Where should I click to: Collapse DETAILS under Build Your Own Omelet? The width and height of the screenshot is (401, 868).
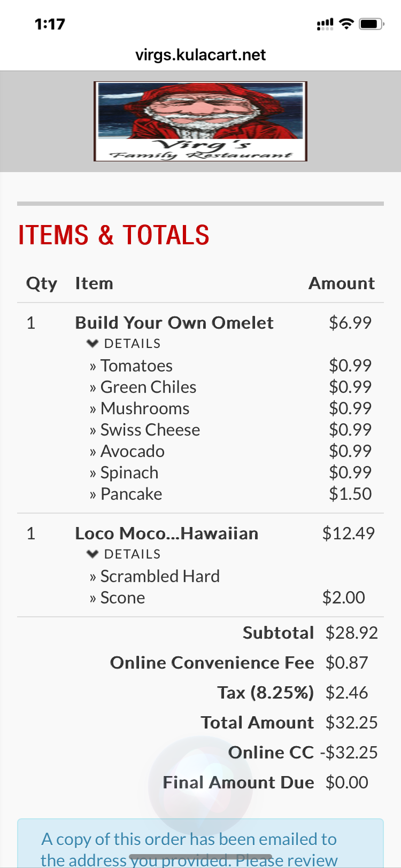[x=124, y=344]
